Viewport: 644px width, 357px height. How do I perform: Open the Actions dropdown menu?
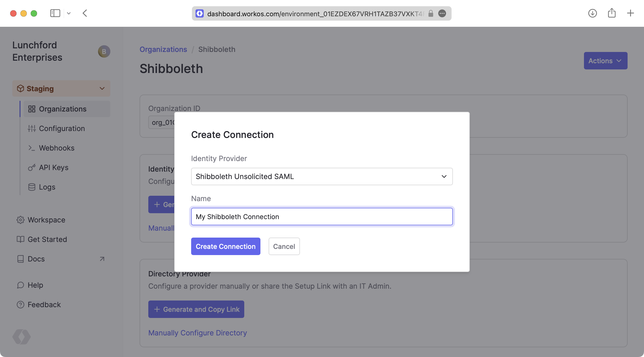605,61
